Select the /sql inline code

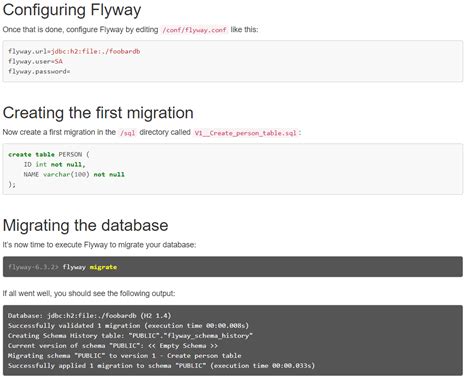pos(128,133)
